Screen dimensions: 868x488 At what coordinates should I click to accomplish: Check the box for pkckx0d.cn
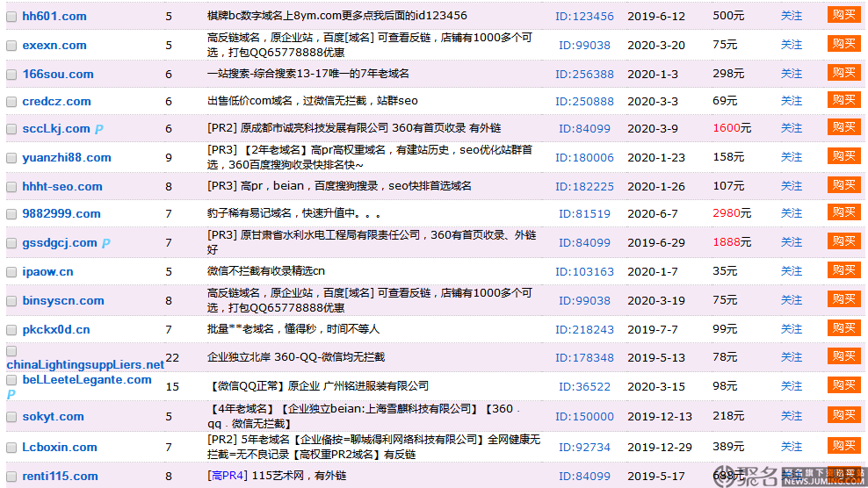coord(11,330)
